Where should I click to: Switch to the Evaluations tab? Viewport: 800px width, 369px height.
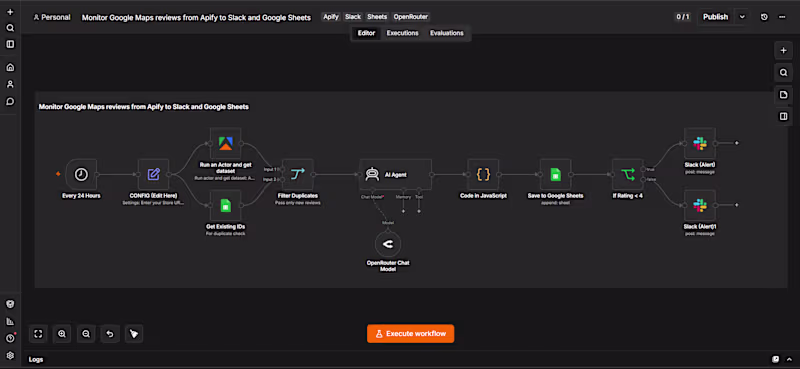click(446, 33)
